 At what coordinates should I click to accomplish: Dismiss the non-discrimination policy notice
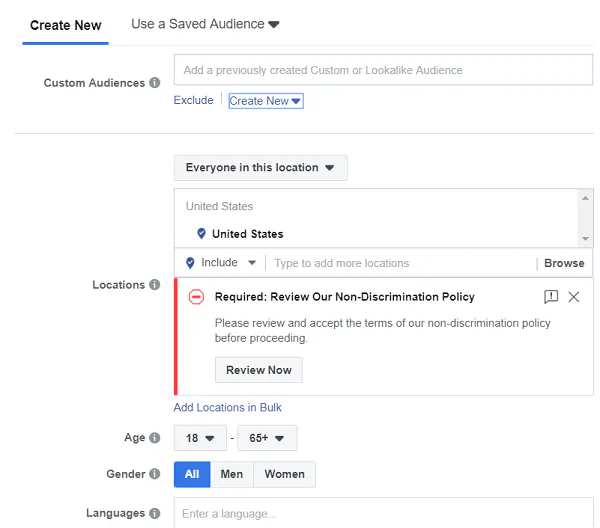pos(574,297)
